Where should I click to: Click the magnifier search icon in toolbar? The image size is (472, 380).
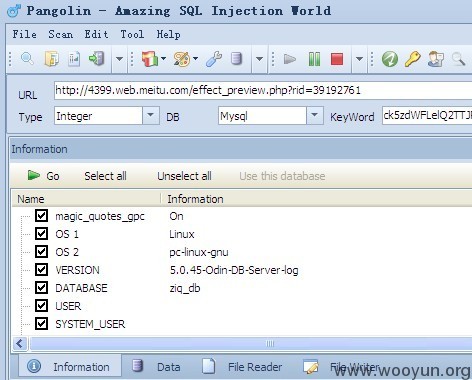click(x=27, y=59)
